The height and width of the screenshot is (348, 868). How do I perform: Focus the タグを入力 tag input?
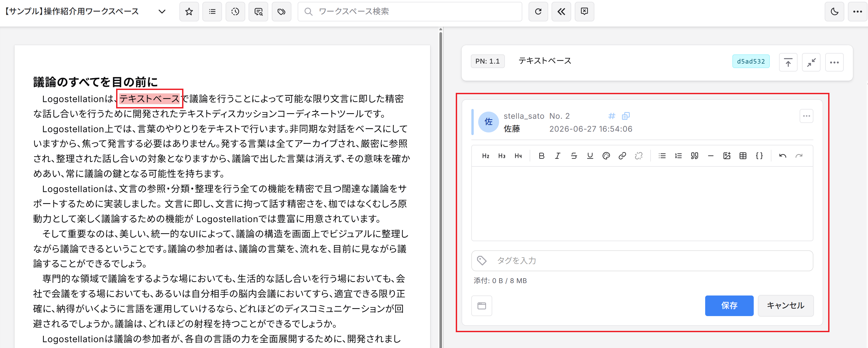click(x=642, y=261)
